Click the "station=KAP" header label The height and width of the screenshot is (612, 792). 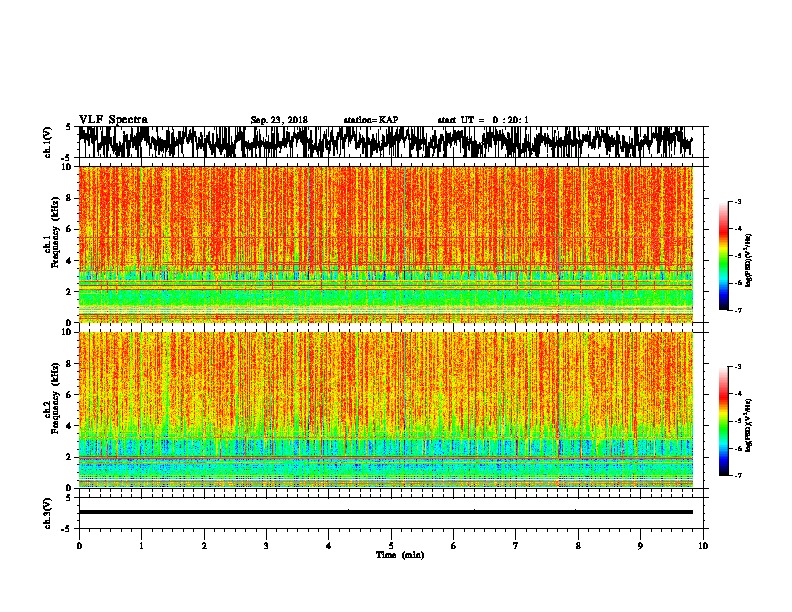pyautogui.click(x=371, y=120)
